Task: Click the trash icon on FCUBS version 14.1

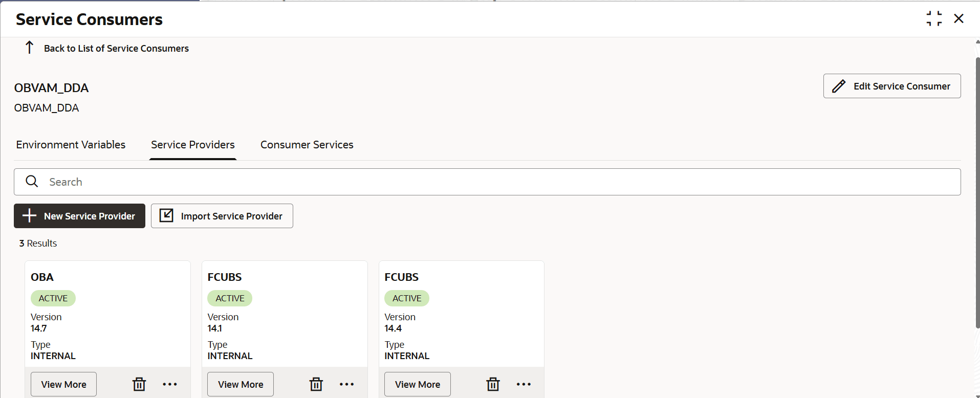Action: pyautogui.click(x=316, y=384)
